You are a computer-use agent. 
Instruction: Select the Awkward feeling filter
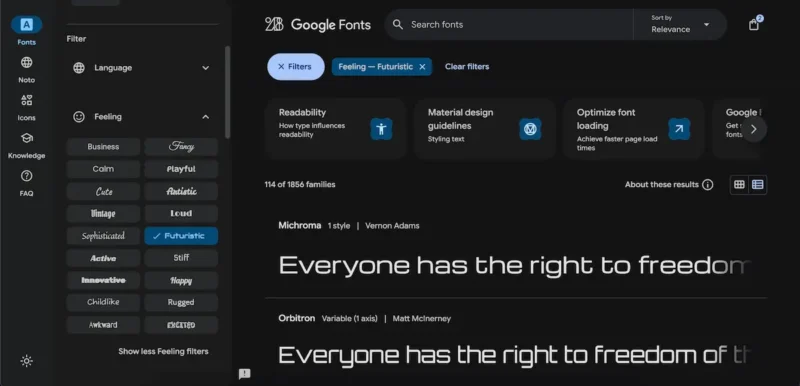103,325
